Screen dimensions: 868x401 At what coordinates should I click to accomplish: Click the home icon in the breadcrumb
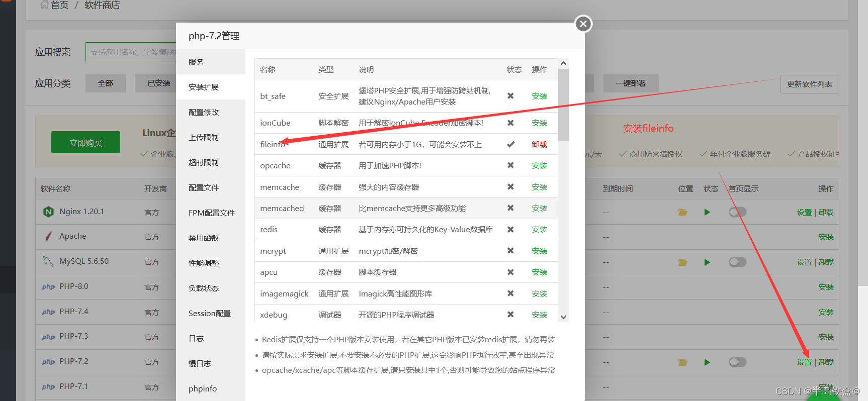point(44,5)
